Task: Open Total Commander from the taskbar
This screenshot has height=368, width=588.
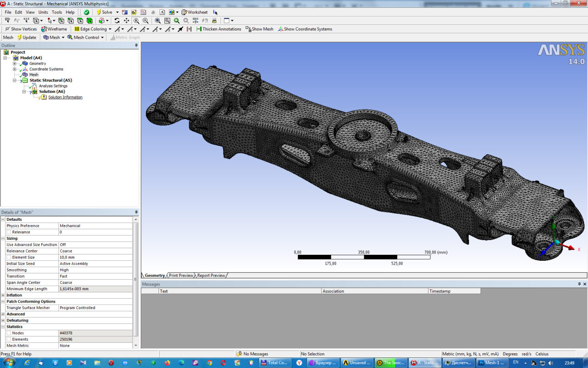Action: pyautogui.click(x=274, y=363)
